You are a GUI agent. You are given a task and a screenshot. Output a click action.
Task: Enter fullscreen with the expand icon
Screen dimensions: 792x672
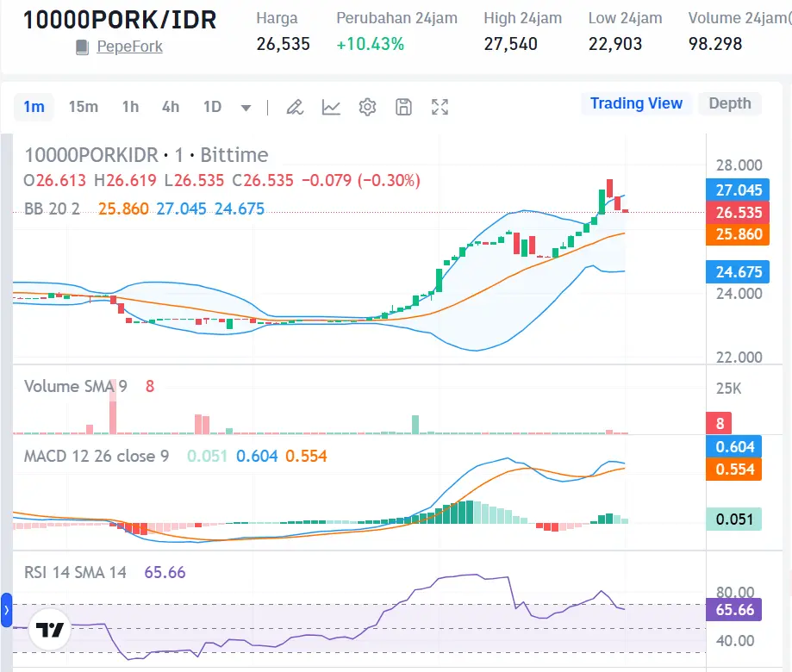[440, 107]
